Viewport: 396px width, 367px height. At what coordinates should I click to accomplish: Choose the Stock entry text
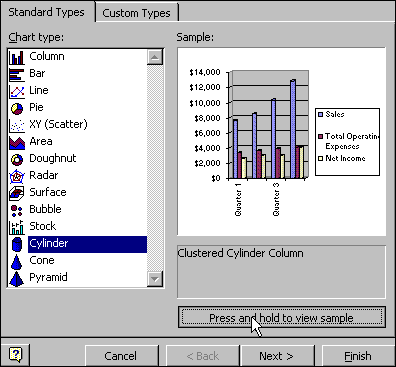tap(43, 226)
